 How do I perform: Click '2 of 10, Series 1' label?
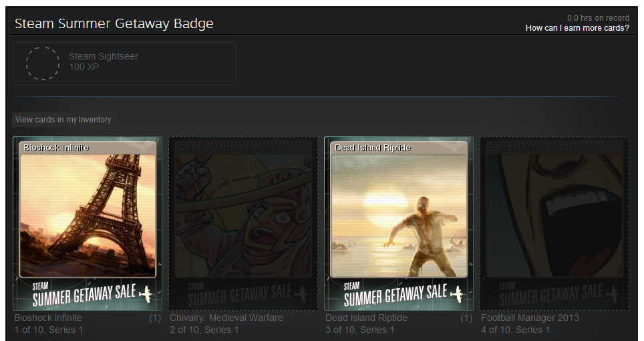pyautogui.click(x=204, y=330)
